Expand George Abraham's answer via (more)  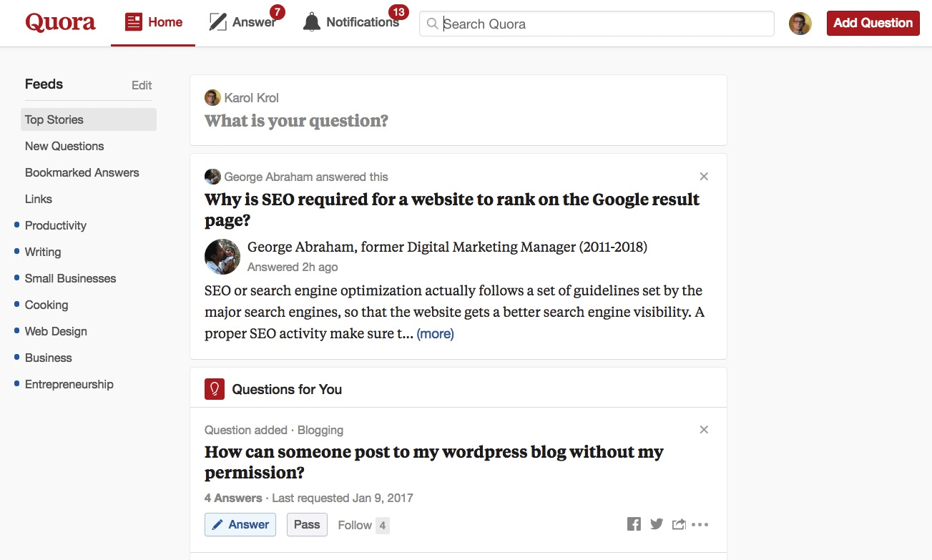click(x=435, y=333)
